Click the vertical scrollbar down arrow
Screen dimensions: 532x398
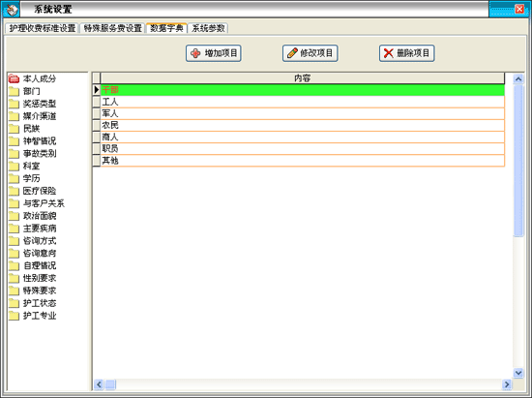[x=518, y=373]
